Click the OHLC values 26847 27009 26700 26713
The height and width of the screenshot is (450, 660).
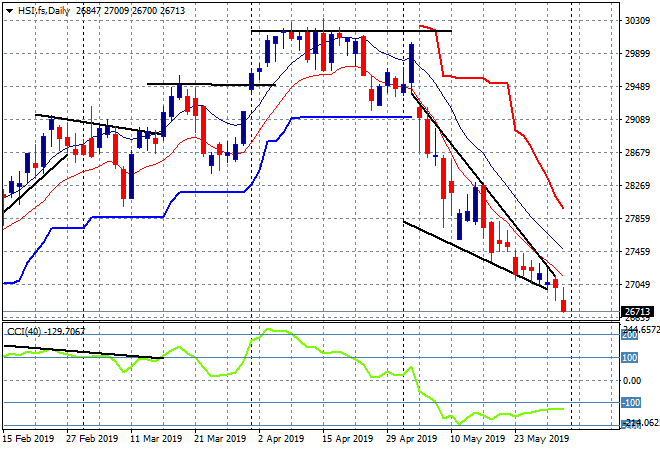click(x=130, y=11)
